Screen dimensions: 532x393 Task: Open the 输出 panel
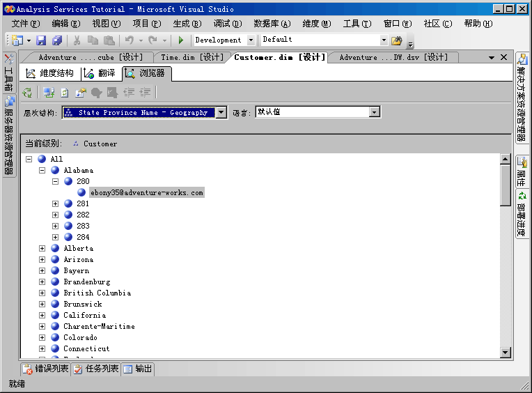pos(138,369)
